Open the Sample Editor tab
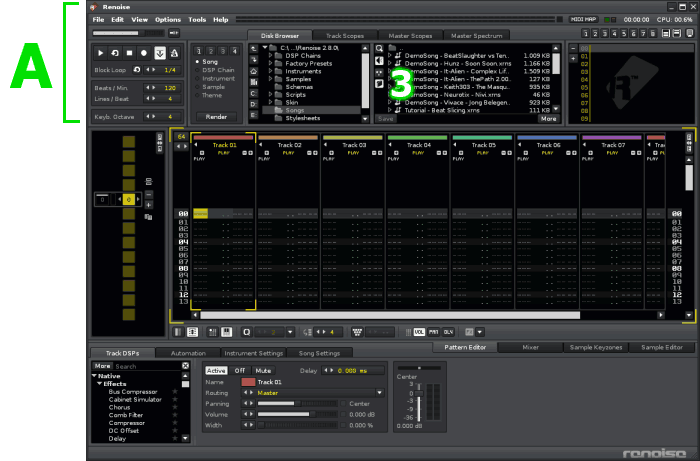The height and width of the screenshot is (461, 700). coord(662,347)
